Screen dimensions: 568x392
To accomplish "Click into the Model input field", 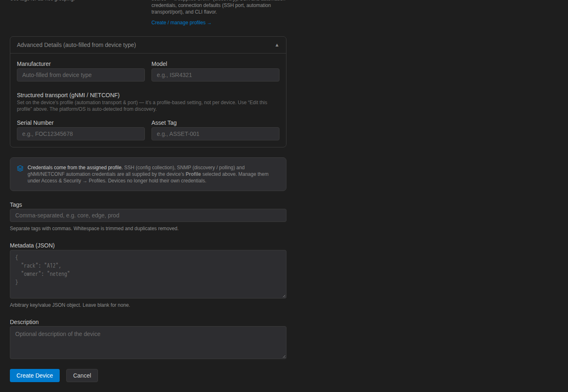I will pyautogui.click(x=215, y=75).
